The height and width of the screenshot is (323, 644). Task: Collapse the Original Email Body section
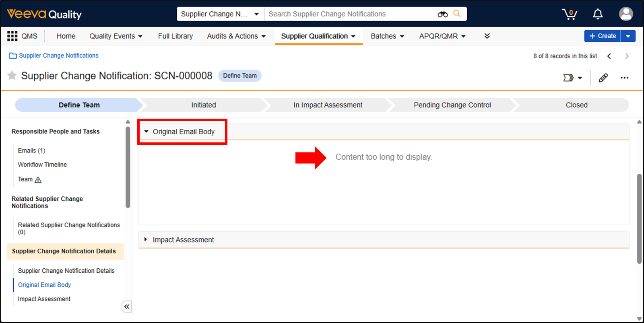coord(147,132)
